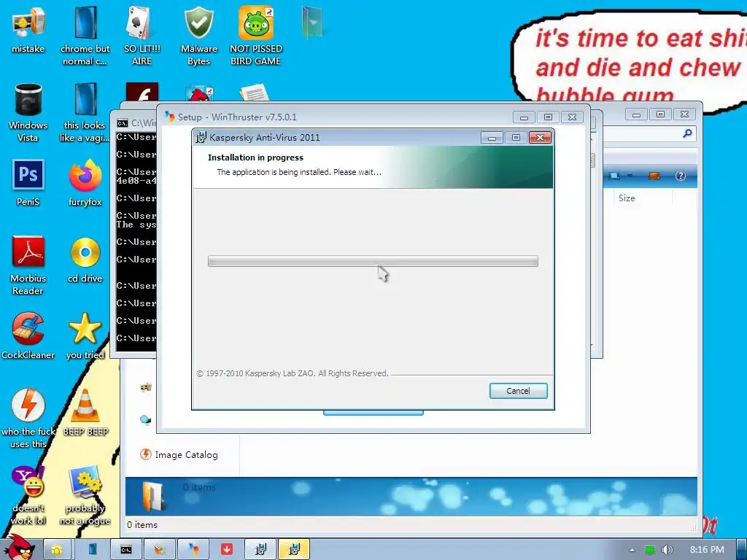Open the 8:16 PM taskbar clock
The width and height of the screenshot is (747, 560).
click(x=707, y=550)
